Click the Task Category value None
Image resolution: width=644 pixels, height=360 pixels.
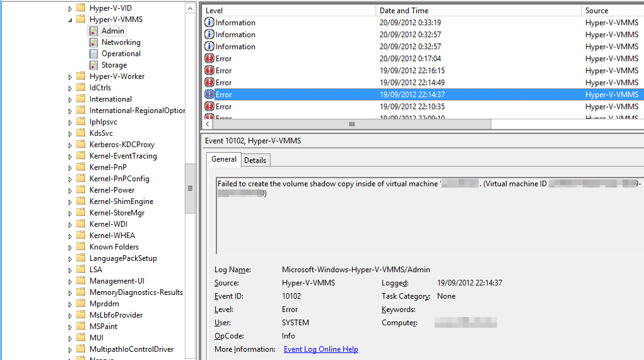pyautogui.click(x=446, y=296)
